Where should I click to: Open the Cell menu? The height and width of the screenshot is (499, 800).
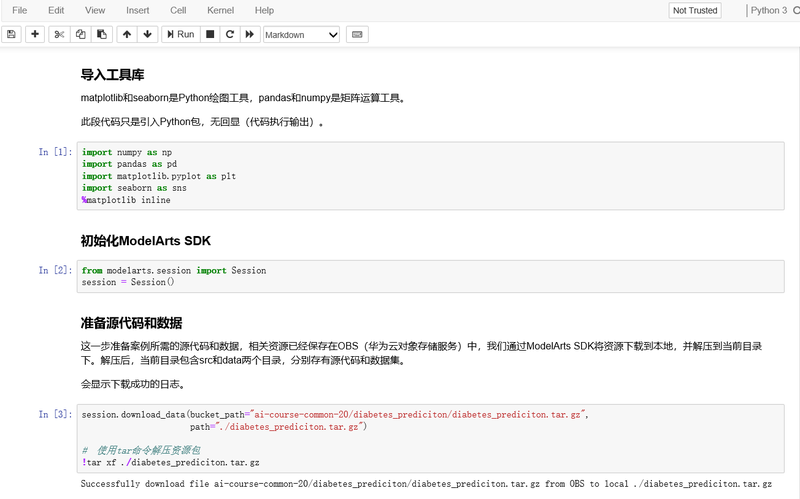coord(178,10)
